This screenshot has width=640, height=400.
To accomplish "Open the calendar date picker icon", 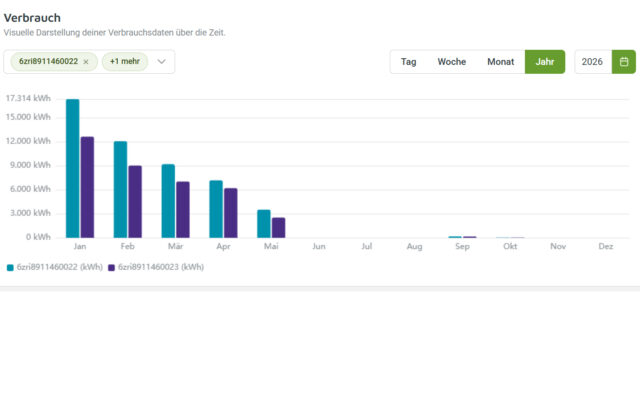I will click(x=624, y=62).
